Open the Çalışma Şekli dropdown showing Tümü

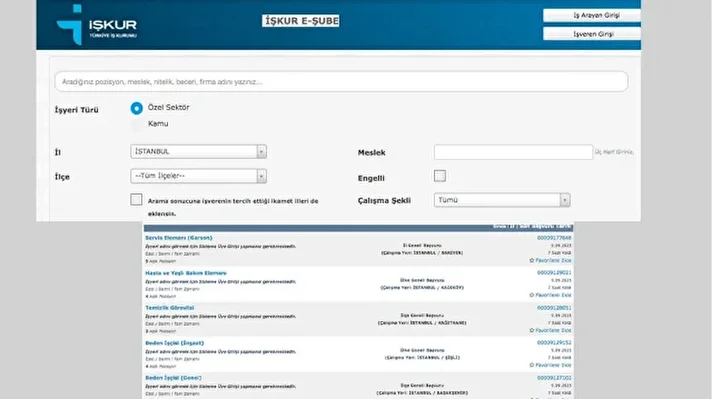click(502, 200)
